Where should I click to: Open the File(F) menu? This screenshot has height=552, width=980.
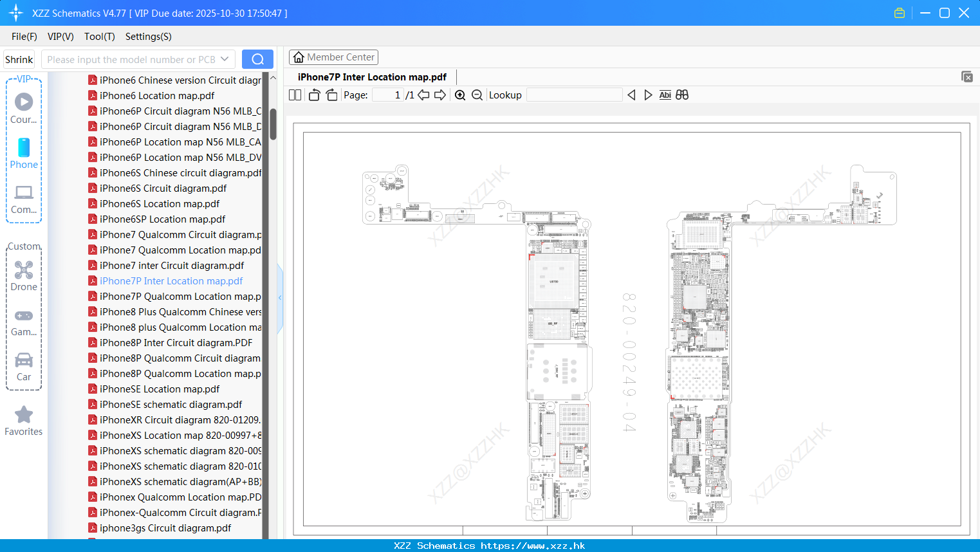coord(24,37)
